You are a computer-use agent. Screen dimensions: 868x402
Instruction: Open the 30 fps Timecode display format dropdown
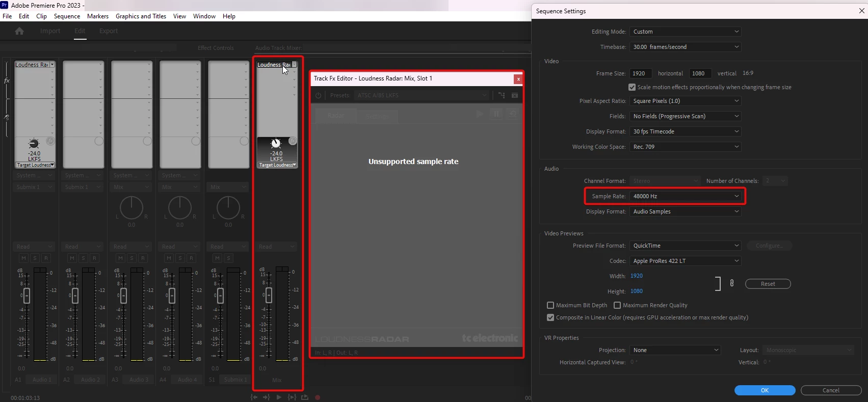[685, 131]
